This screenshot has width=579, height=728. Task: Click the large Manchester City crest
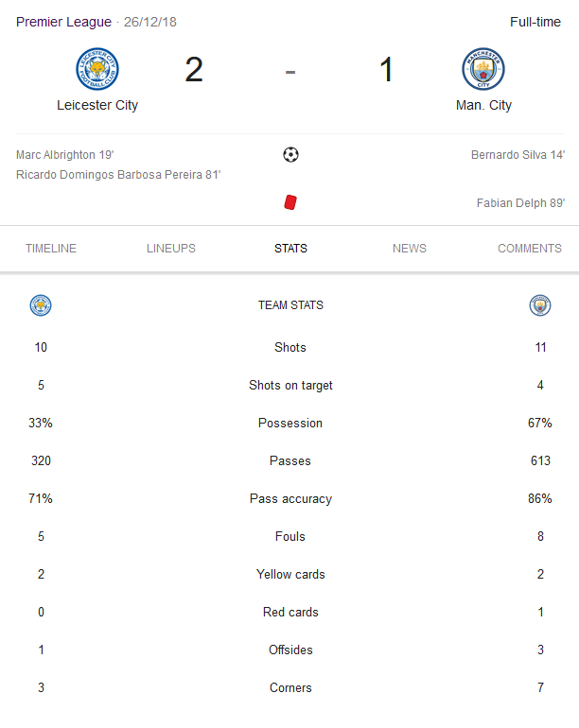pyautogui.click(x=483, y=69)
